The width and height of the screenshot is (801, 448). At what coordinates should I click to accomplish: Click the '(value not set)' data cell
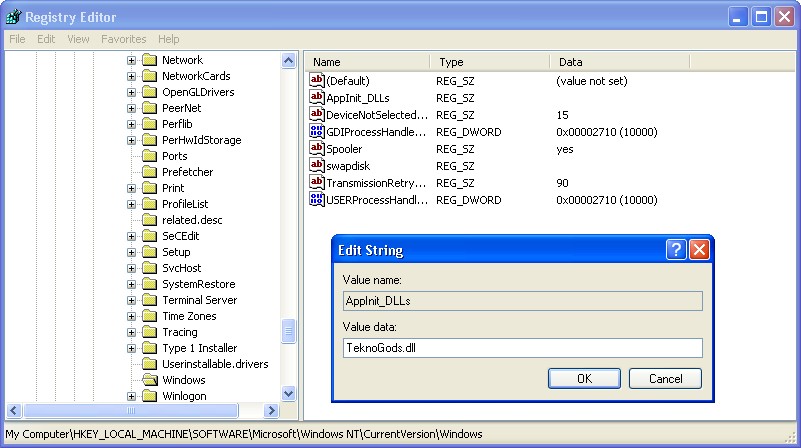(x=592, y=81)
